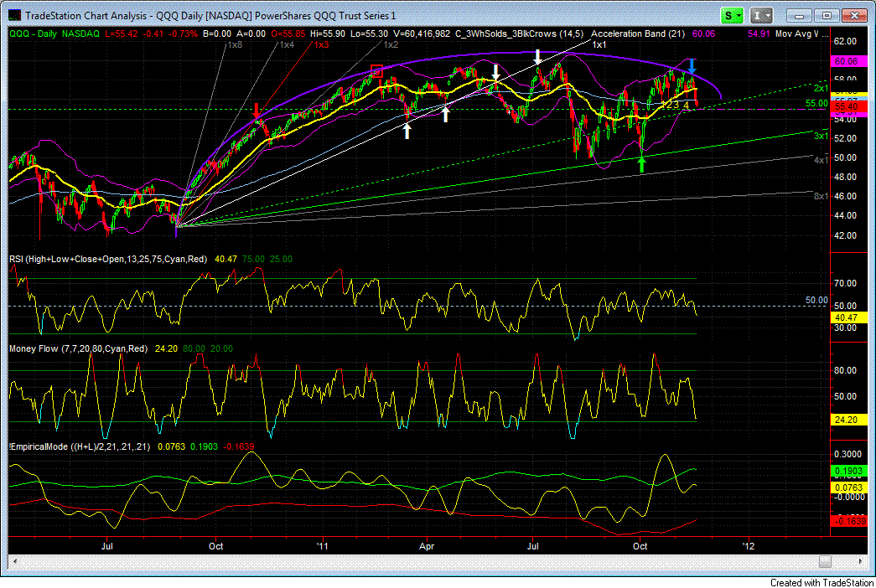Click the green '3x1' Gann fan label
This screenshot has width=876, height=588.
821,136
